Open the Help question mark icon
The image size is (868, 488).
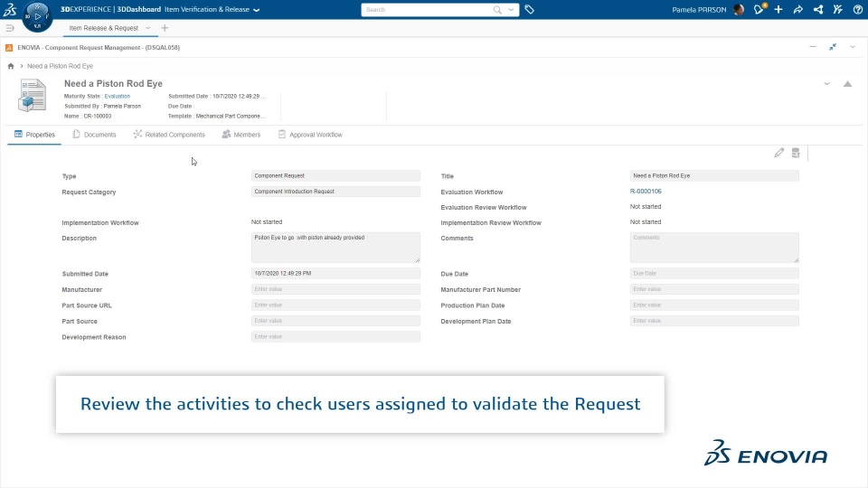tap(857, 10)
